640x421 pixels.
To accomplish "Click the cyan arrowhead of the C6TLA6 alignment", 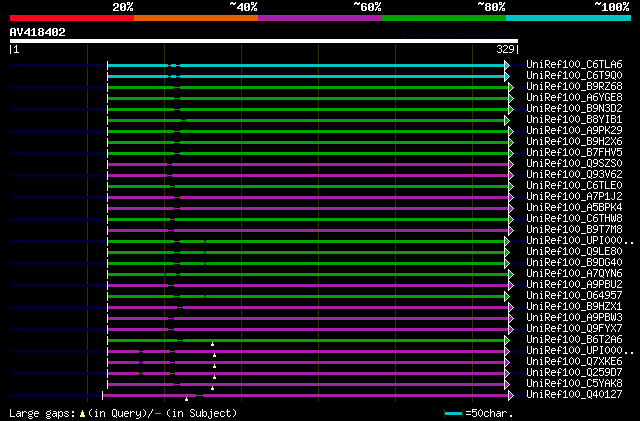I will pyautogui.click(x=507, y=65).
